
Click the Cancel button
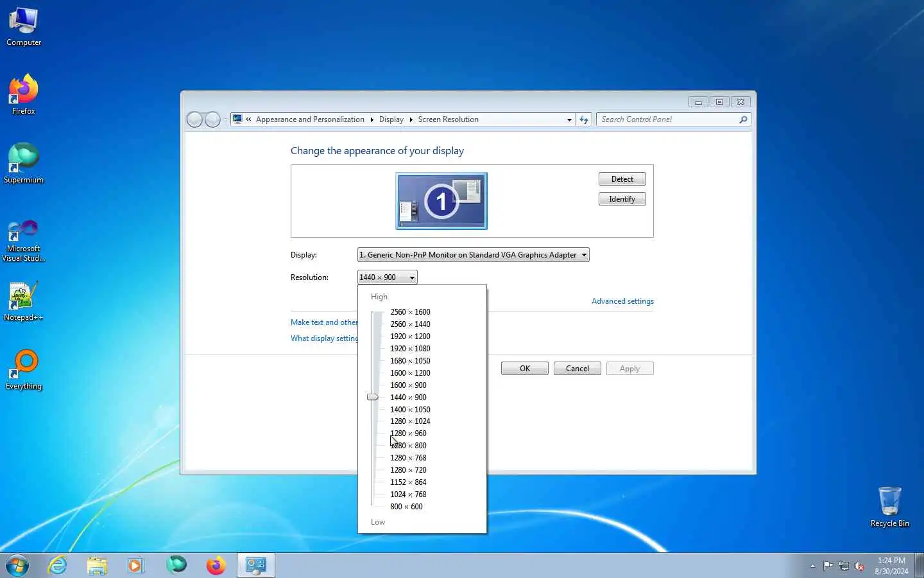click(x=577, y=369)
